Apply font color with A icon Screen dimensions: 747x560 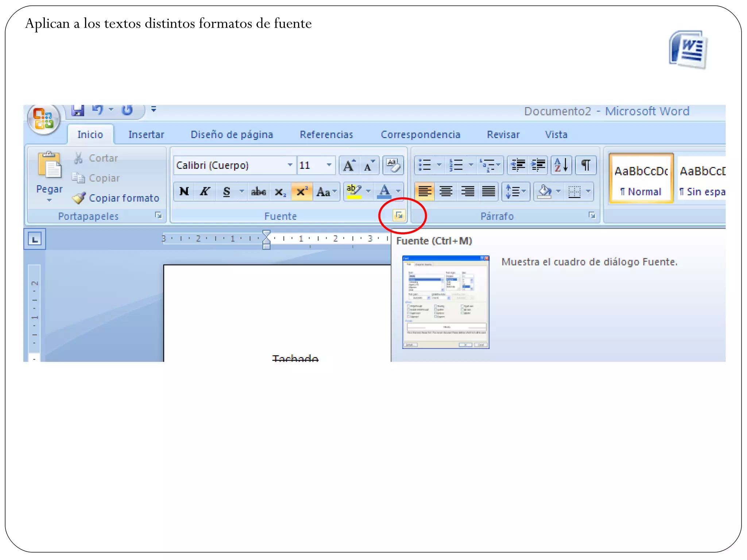[384, 191]
